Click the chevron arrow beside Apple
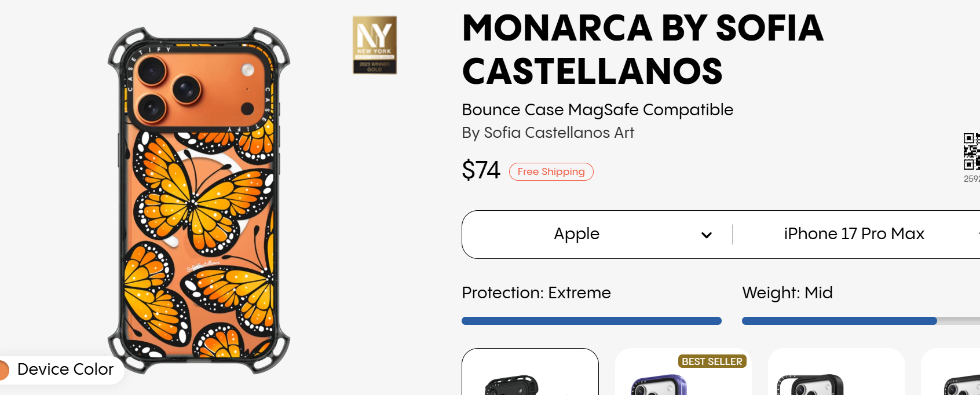The width and height of the screenshot is (980, 395). [x=707, y=235]
